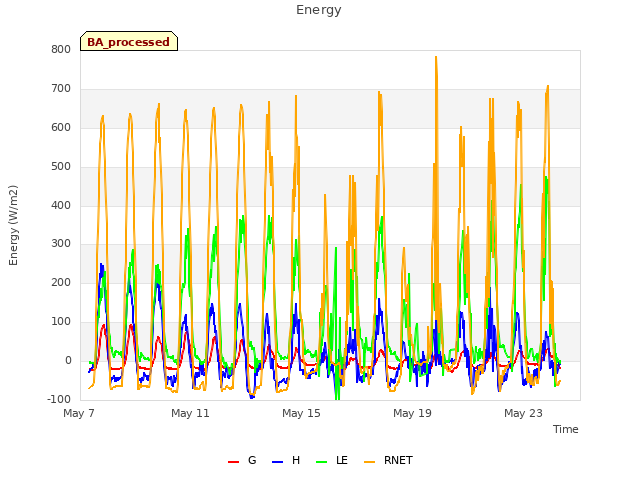
Task: Click the blue H legend color marker
Action: point(277,462)
